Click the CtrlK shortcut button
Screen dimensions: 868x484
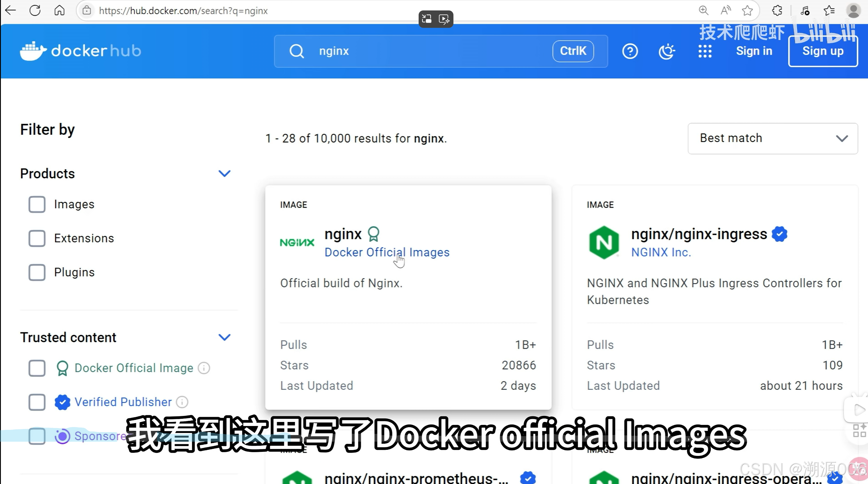coord(573,51)
